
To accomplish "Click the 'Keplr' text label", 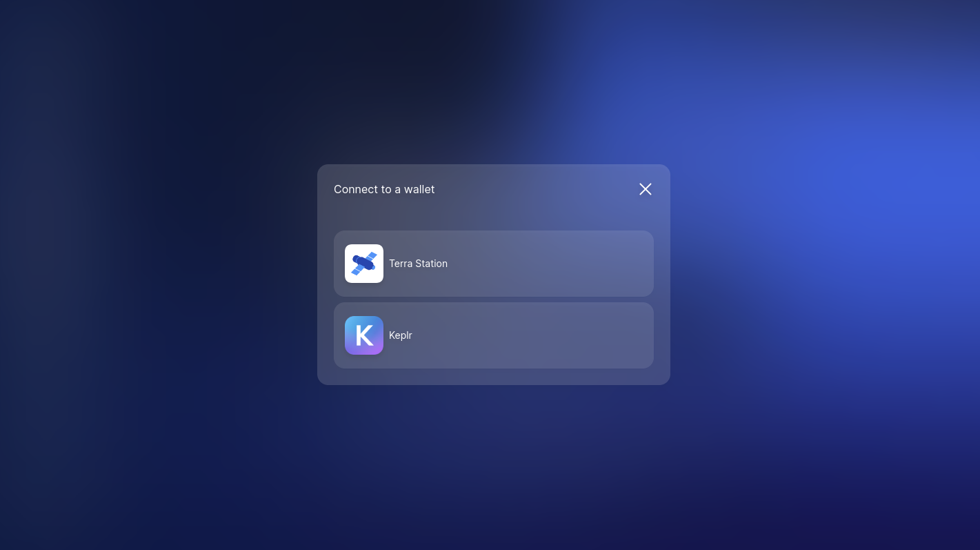I will [x=400, y=335].
